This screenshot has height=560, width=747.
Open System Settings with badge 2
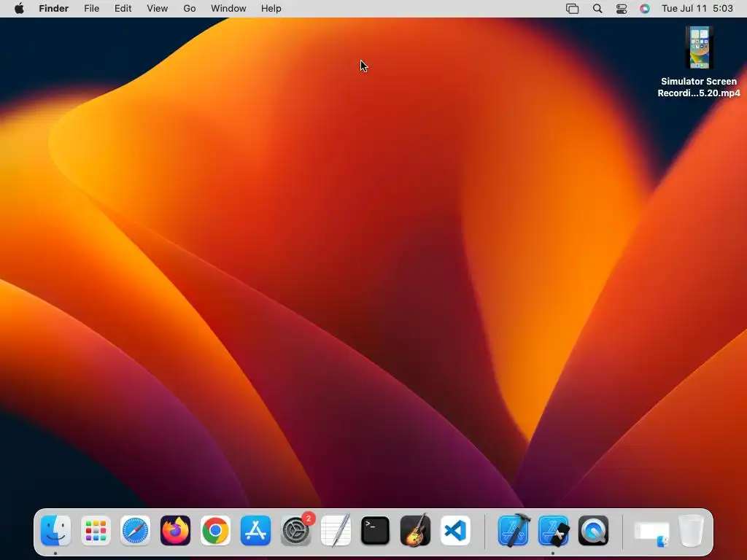point(296,530)
